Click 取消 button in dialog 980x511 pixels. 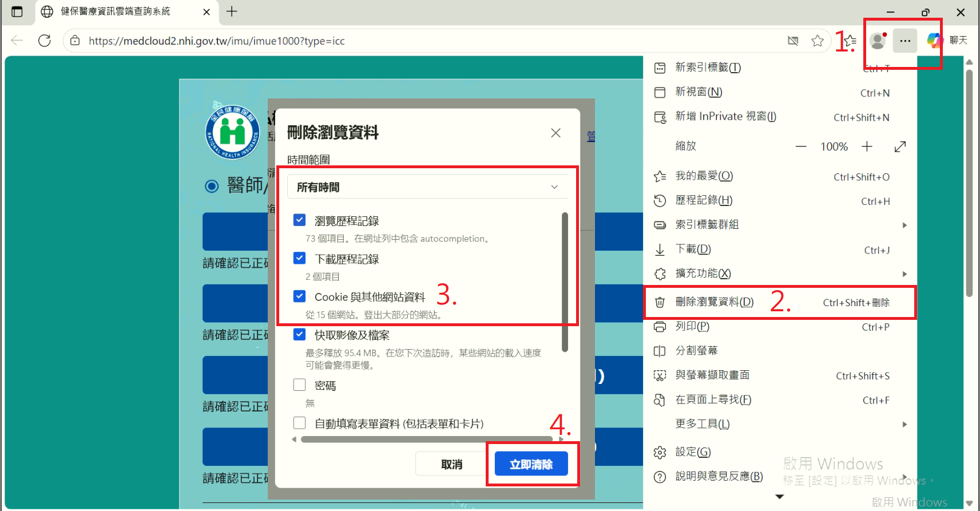[x=451, y=464]
